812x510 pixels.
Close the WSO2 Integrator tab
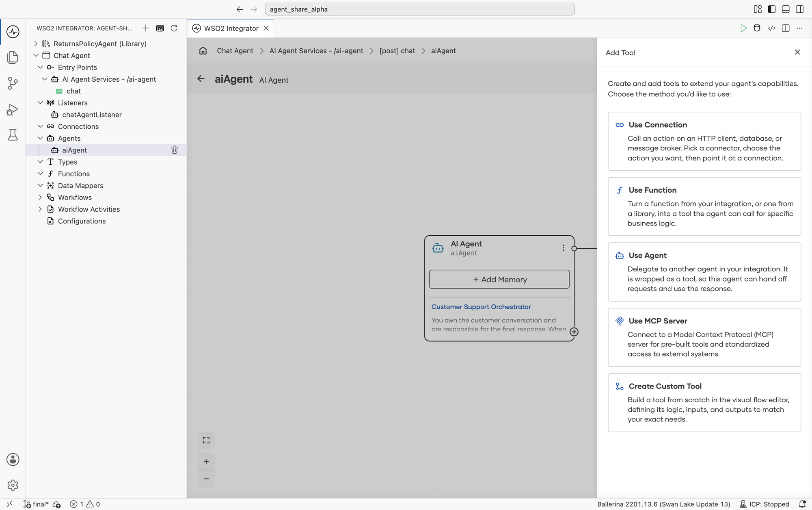tap(266, 28)
